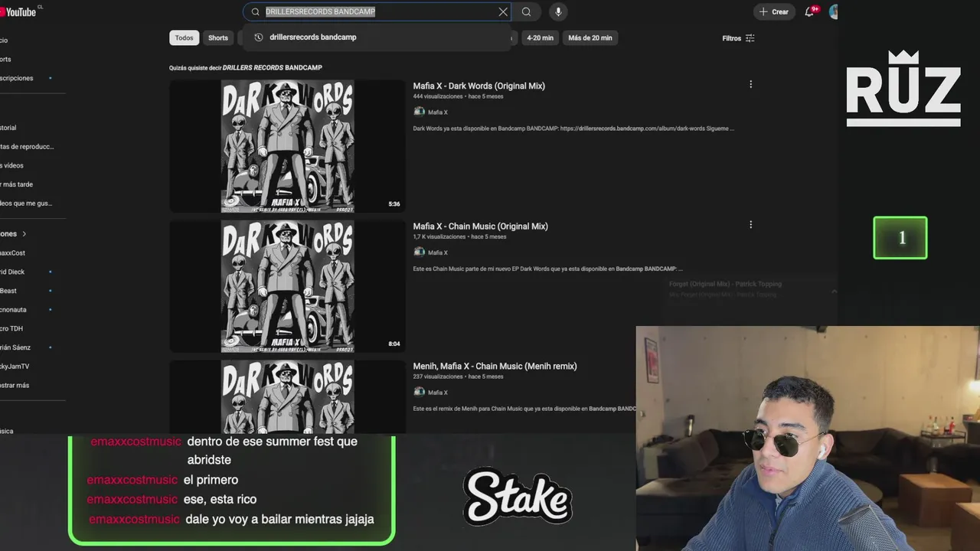Click 'Forget (Original Mix) - Patrick Topping' mini player title
The image size is (980, 551).
725,284
